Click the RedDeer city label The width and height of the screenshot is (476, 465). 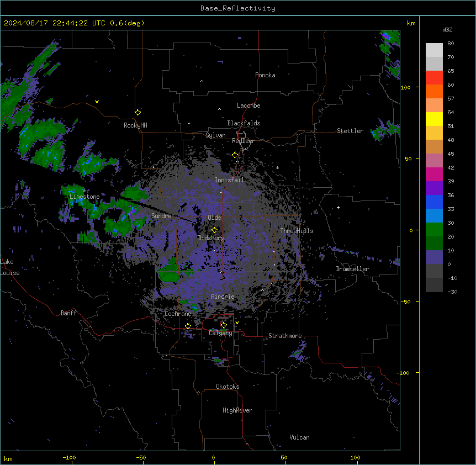click(243, 141)
